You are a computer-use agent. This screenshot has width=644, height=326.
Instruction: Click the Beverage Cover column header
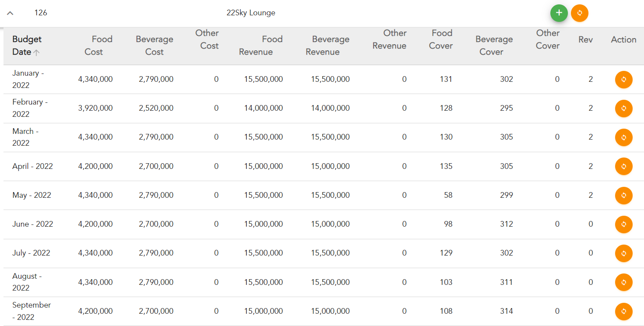(x=494, y=46)
